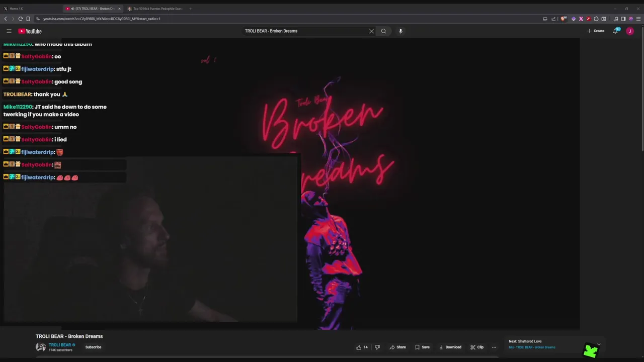Open more actions three-dot menu
Viewport: 644px width, 362px height.
point(494,347)
